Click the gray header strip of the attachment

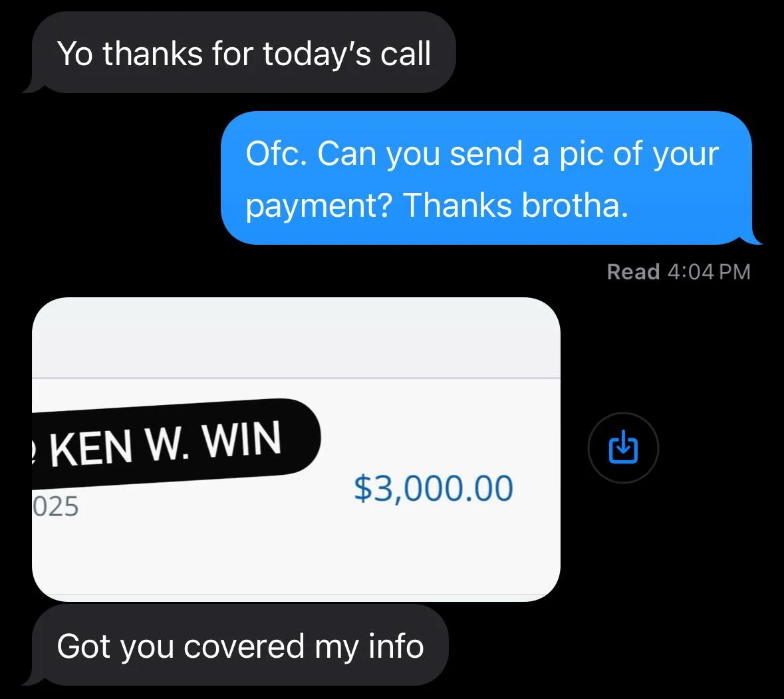pyautogui.click(x=296, y=338)
